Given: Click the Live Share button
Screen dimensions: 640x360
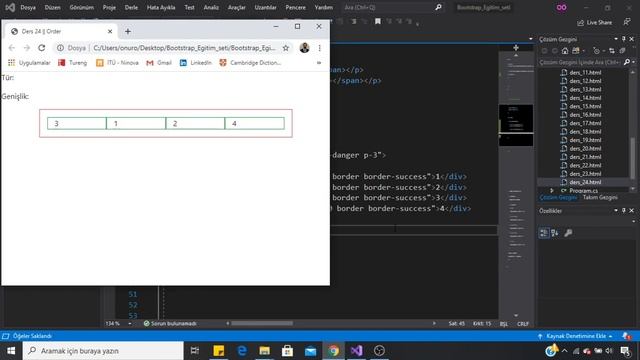Looking at the screenshot, I should point(594,22).
